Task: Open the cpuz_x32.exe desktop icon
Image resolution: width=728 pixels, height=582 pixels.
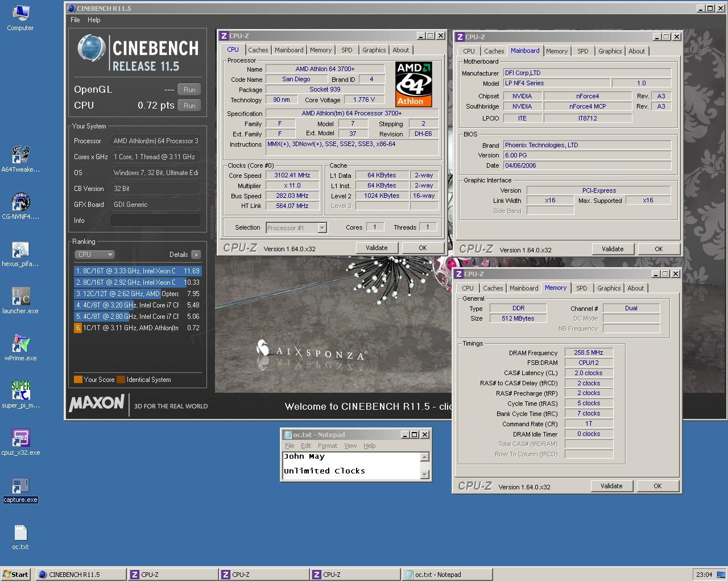Action: click(x=20, y=442)
